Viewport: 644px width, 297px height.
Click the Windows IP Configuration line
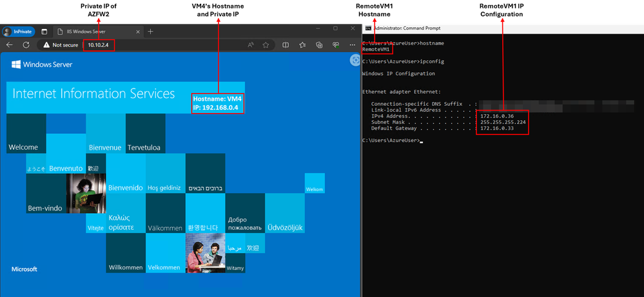point(398,74)
